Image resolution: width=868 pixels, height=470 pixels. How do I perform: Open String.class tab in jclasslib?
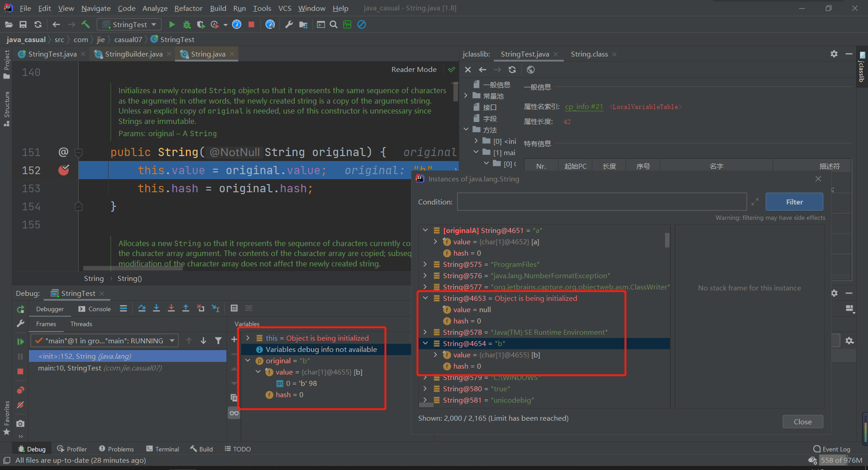click(x=589, y=54)
